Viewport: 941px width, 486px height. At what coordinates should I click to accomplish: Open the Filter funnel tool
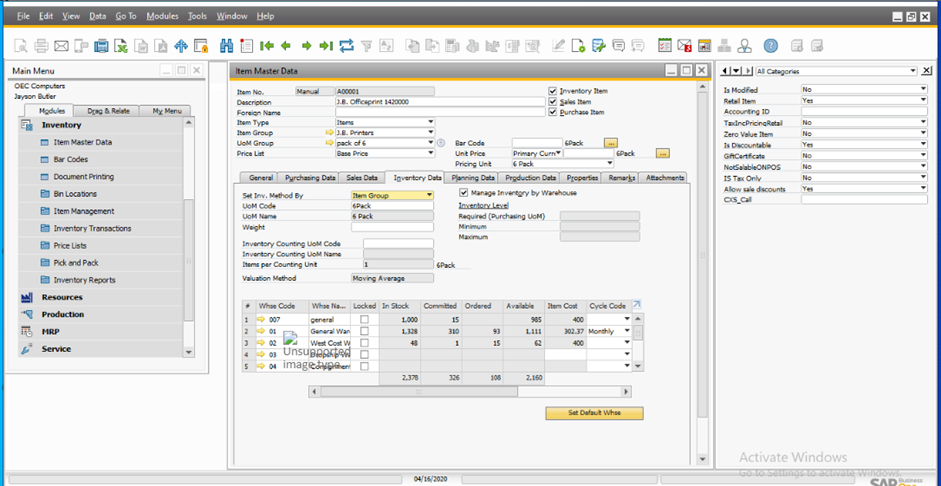(x=367, y=46)
